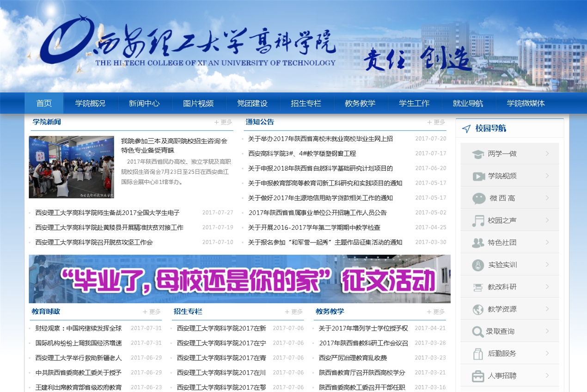Click the 人事招聘 sidebar row label
The image size is (587, 392).
pos(502,376)
